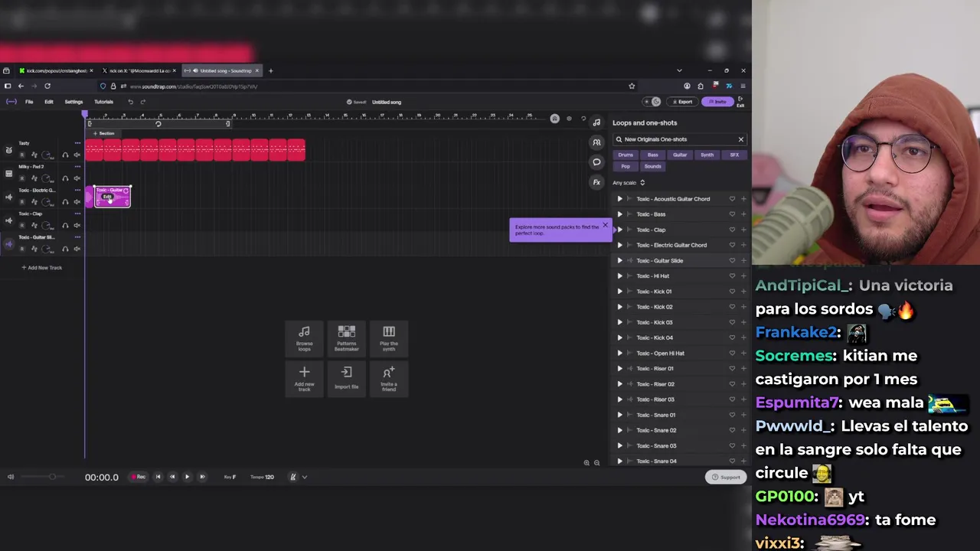Click the Soundtrap logo icon

click(11, 102)
